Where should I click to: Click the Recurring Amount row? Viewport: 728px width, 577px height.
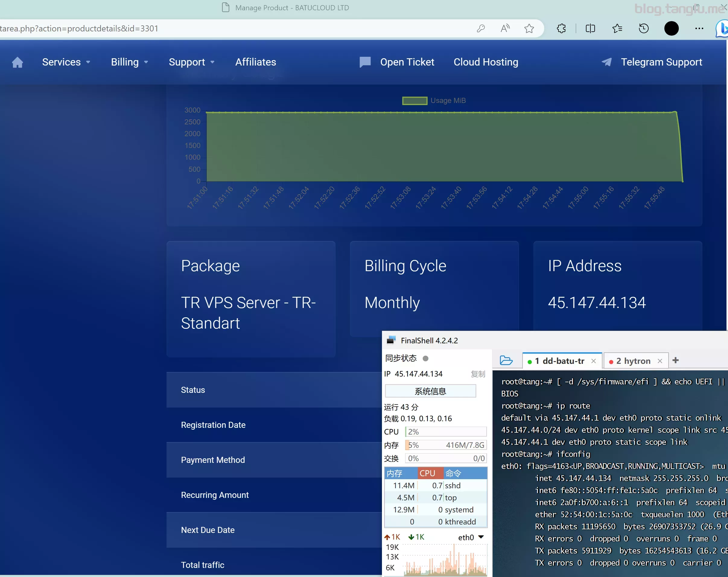click(x=274, y=495)
